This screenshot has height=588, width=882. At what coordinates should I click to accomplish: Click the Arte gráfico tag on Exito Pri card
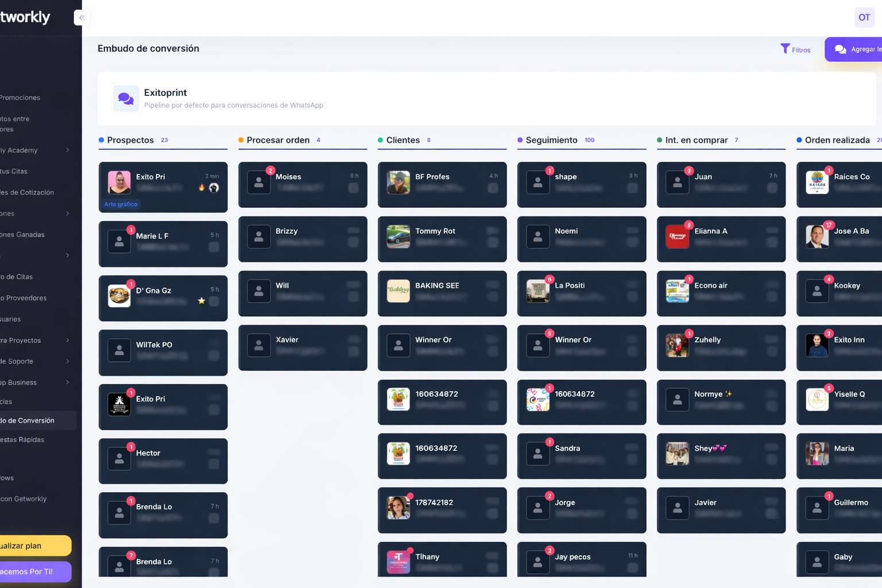tap(121, 204)
